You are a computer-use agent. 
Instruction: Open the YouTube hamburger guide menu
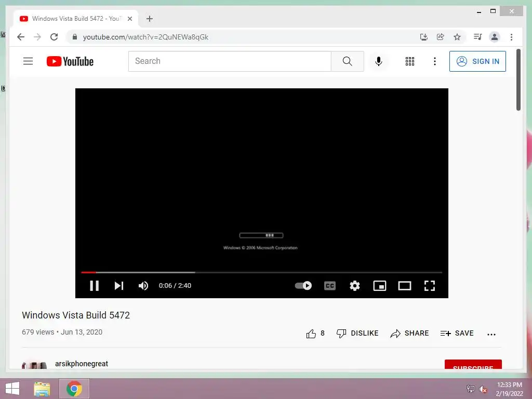pyautogui.click(x=28, y=61)
